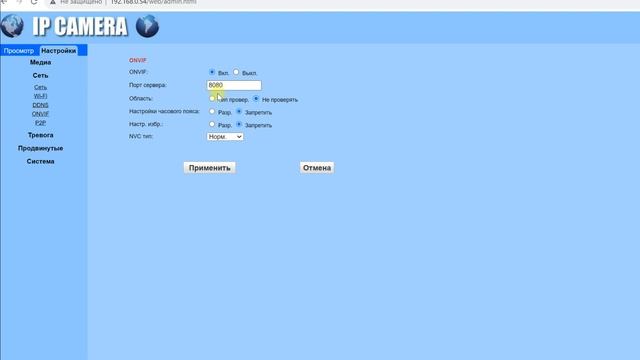Click the Применить button

210,168
